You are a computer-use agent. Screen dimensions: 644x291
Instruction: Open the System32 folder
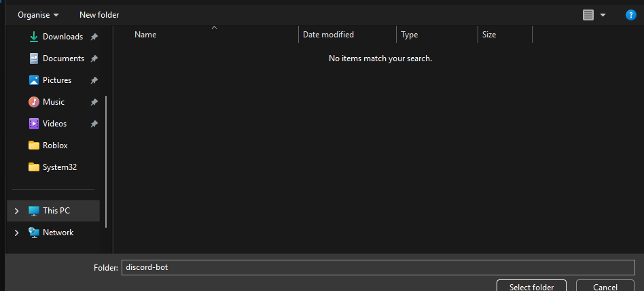click(60, 167)
